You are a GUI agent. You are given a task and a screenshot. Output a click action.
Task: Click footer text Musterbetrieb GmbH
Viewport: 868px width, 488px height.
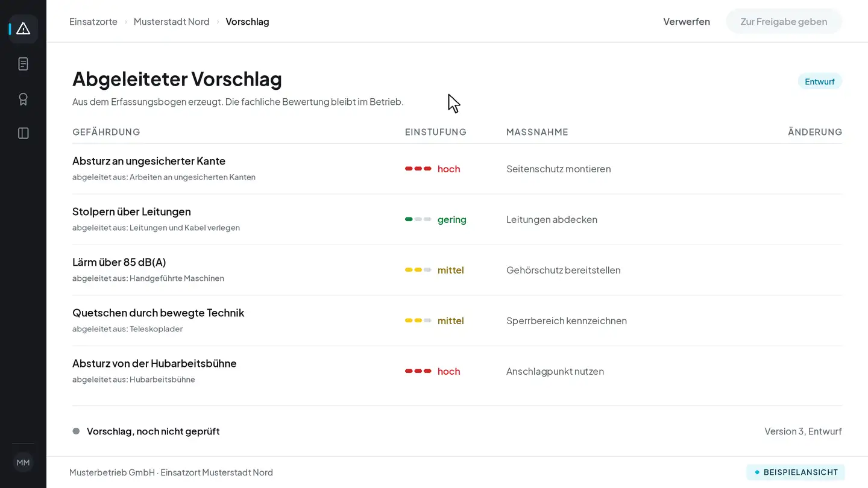click(x=112, y=472)
